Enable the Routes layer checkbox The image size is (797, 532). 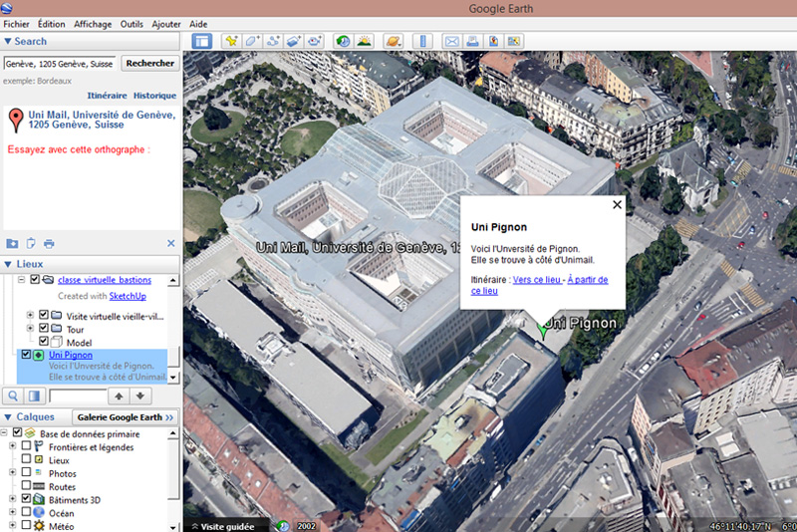pyautogui.click(x=27, y=486)
